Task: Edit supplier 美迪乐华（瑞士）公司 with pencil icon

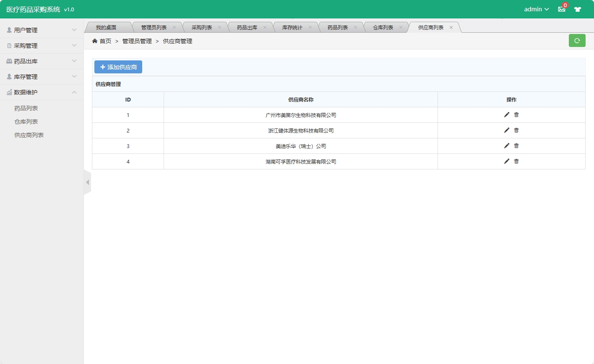Action: [506, 146]
